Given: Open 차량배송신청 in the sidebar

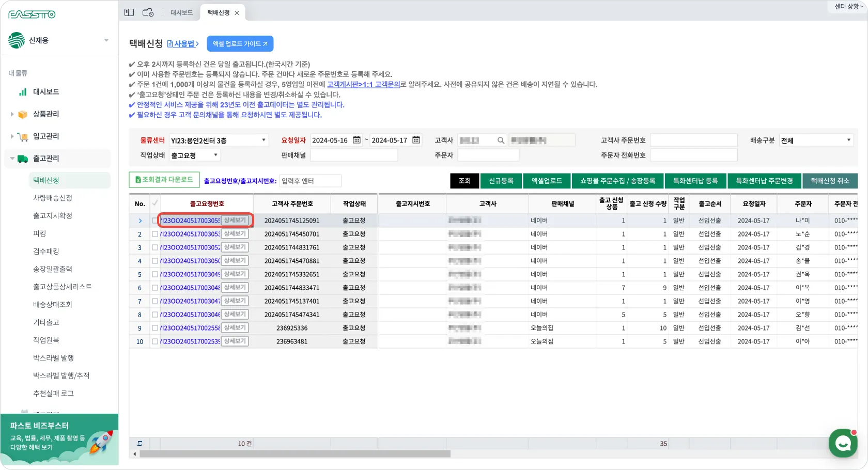Looking at the screenshot, I should click(53, 198).
